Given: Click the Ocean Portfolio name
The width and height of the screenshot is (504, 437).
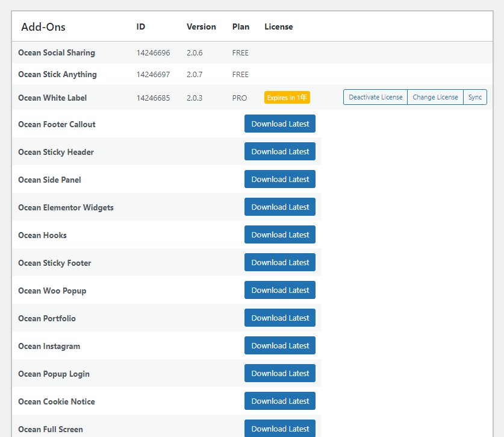Looking at the screenshot, I should [x=47, y=318].
